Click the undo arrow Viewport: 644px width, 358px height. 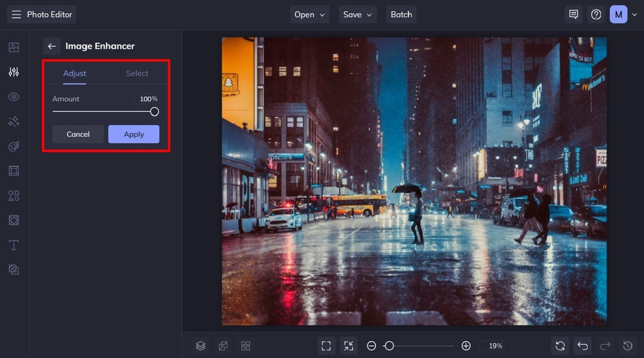pyautogui.click(x=582, y=346)
